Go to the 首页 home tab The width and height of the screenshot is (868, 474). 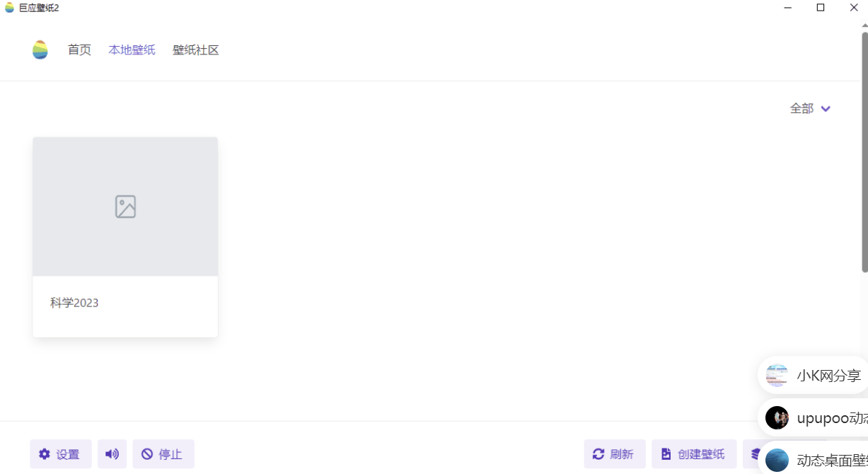(x=79, y=50)
